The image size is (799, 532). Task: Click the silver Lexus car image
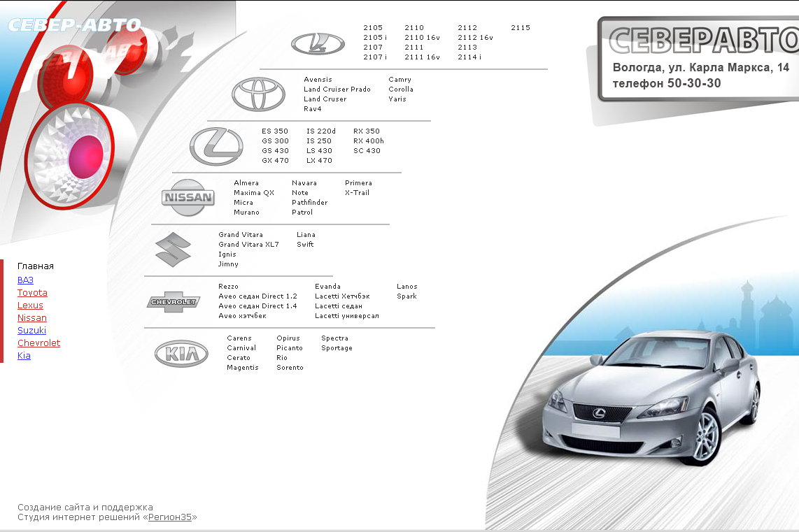(652, 397)
